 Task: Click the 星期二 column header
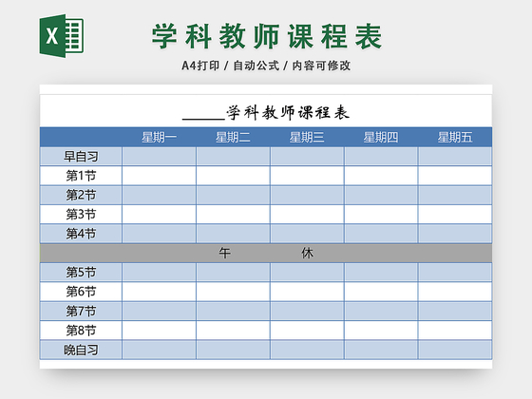click(x=233, y=138)
